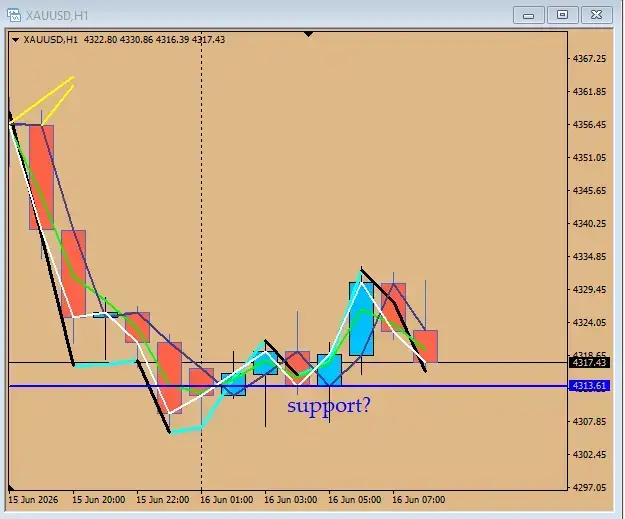Screen dimensions: 625x519
Task: Click the 4351.05 price scale value
Action: [x=589, y=158]
